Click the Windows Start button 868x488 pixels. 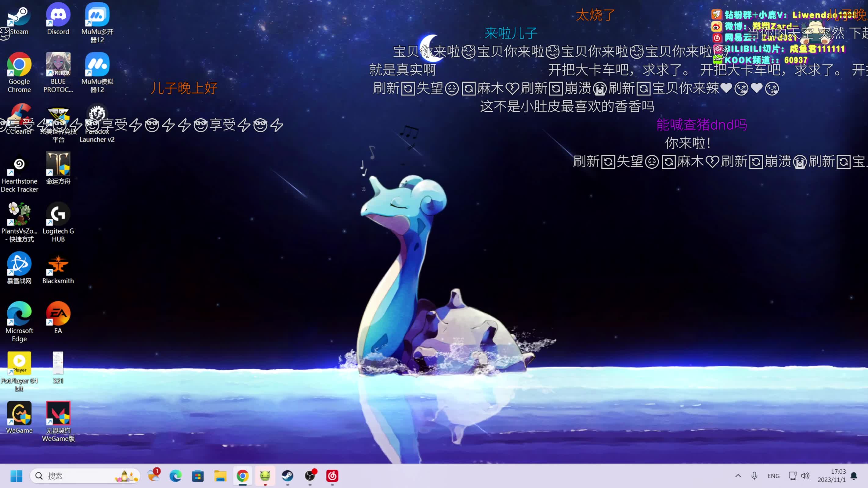16,476
